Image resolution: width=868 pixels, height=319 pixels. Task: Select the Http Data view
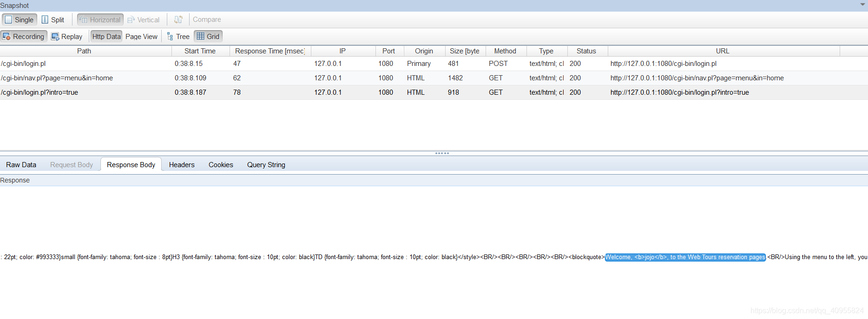click(106, 36)
